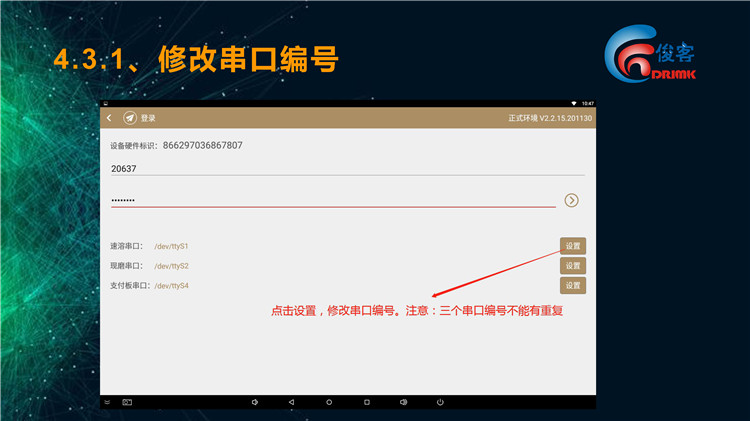Click the device ID 866297036867807

click(x=202, y=145)
